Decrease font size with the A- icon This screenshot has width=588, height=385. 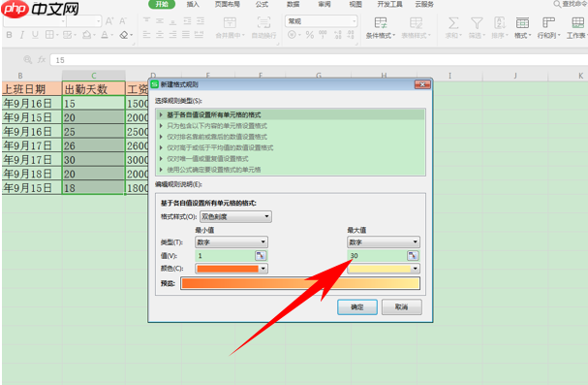123,21
